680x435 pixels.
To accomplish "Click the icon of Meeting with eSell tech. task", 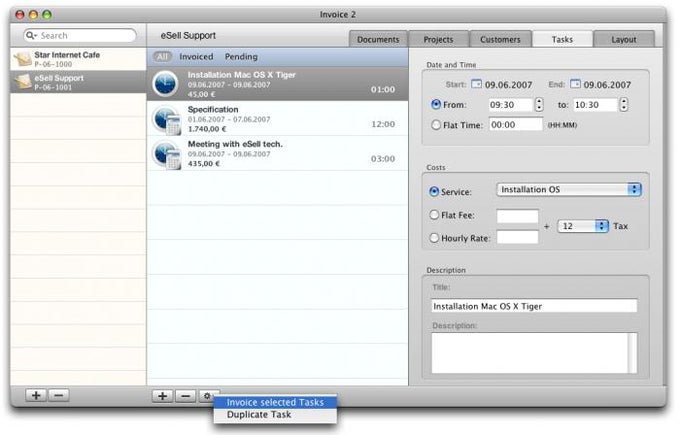I will [x=167, y=155].
